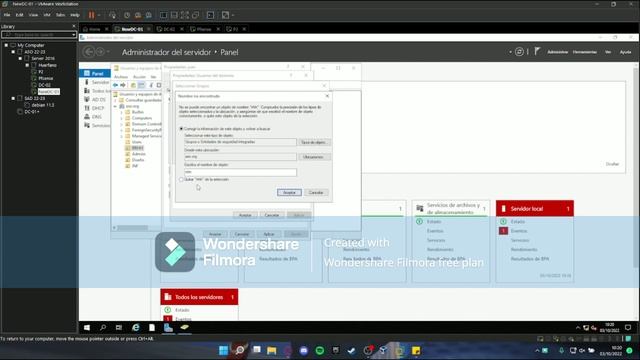Select Panel in Server Manager sidebar

(95, 73)
